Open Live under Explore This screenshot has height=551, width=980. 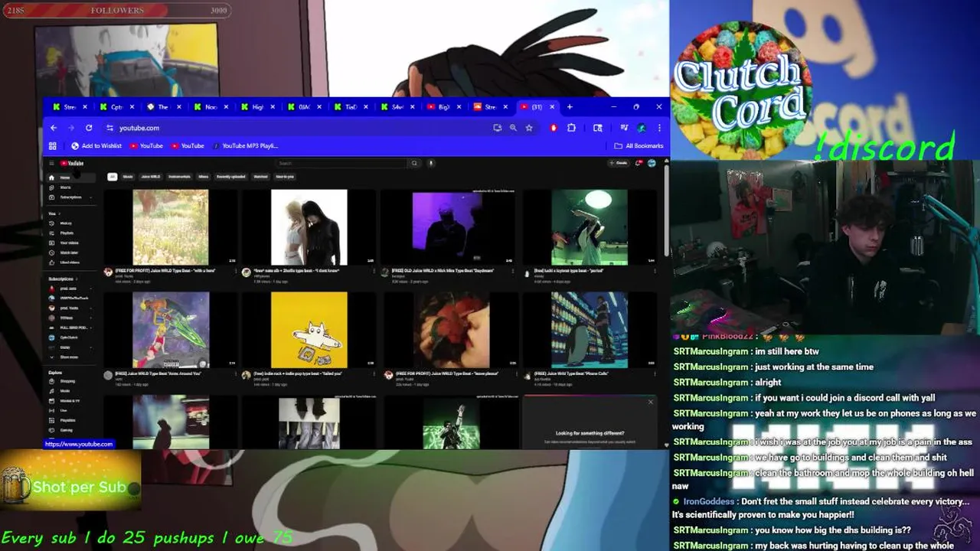70,410
